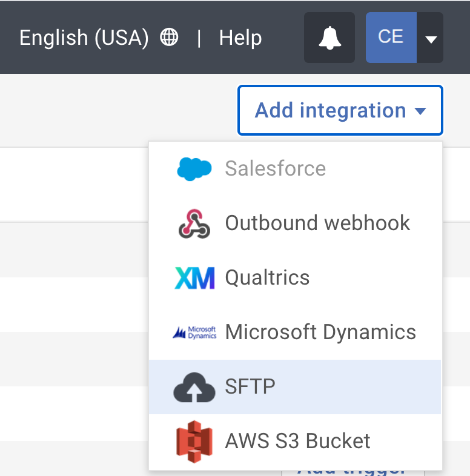Screen dimensions: 470x476
Task: Open the notifications bell
Action: coord(329,38)
